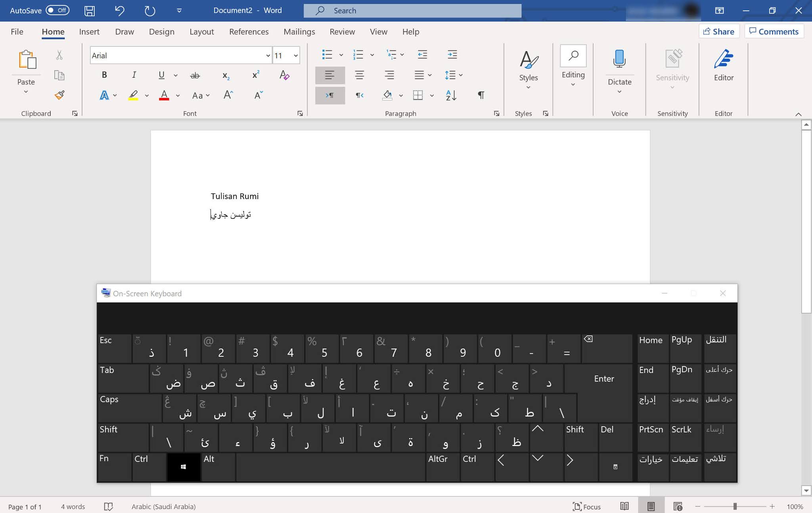Click the zoom slider handle

click(735, 506)
